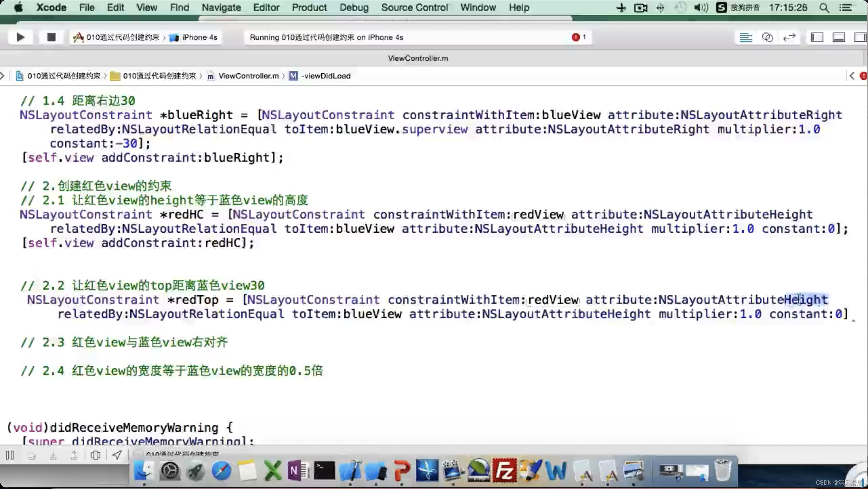The image size is (868, 489).
Task: Switch to the Version editor
Action: click(x=789, y=37)
